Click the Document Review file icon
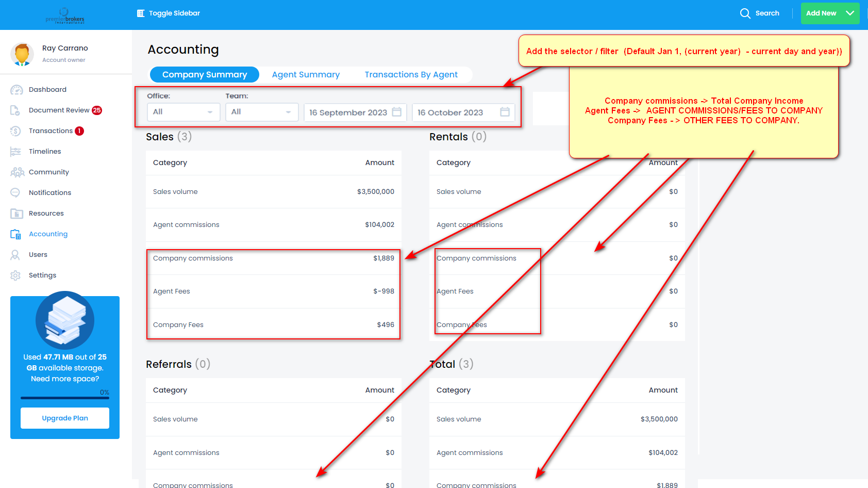This screenshot has width=868, height=488. 15,110
